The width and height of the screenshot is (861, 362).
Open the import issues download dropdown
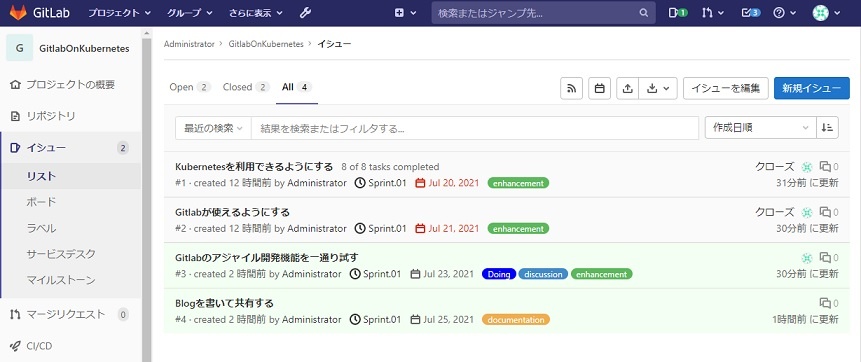658,88
